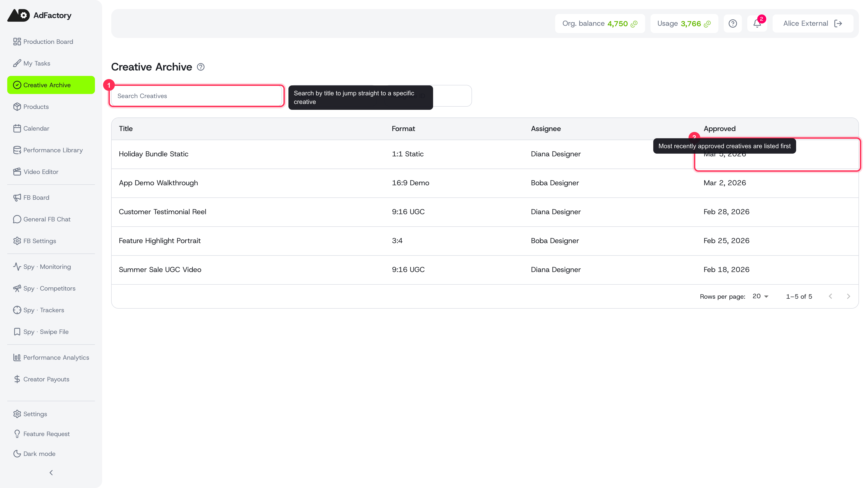
Task: Click Mar 2, 2026 approved date
Action: (x=724, y=183)
